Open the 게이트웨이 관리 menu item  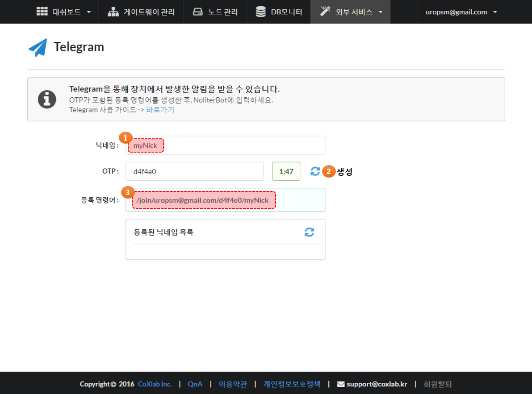(x=141, y=12)
